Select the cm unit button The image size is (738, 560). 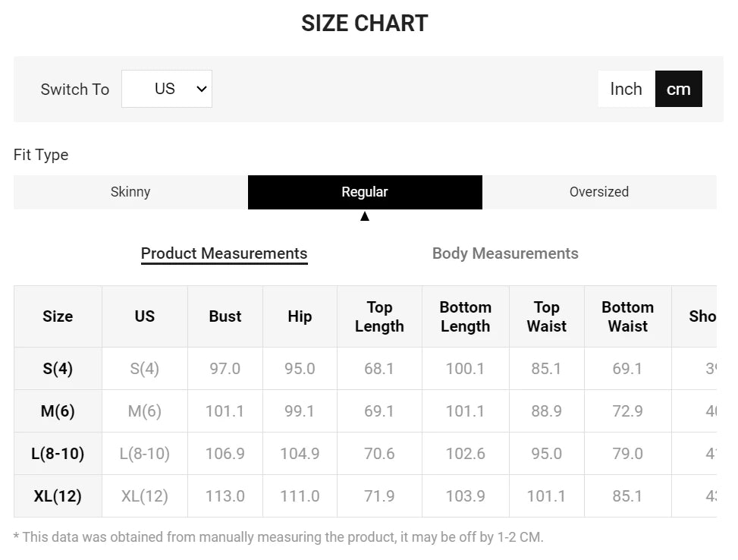coord(678,89)
